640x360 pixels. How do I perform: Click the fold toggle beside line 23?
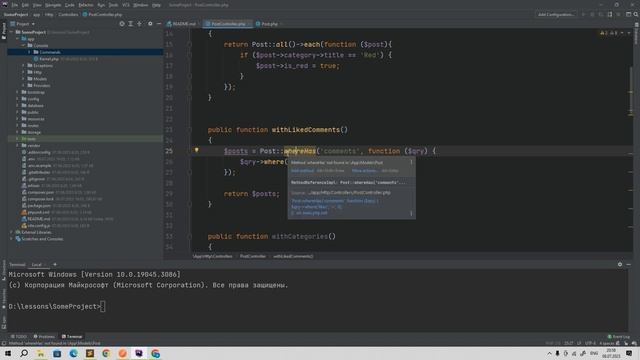click(189, 130)
